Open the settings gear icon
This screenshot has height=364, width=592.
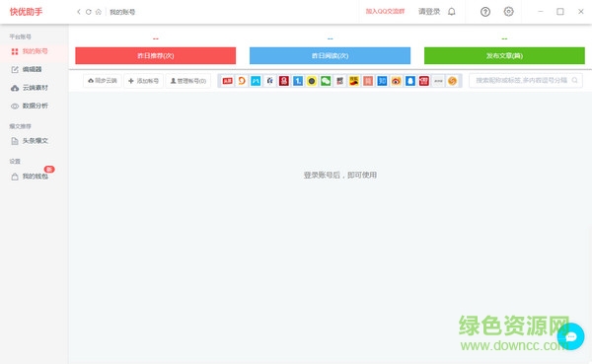(508, 12)
